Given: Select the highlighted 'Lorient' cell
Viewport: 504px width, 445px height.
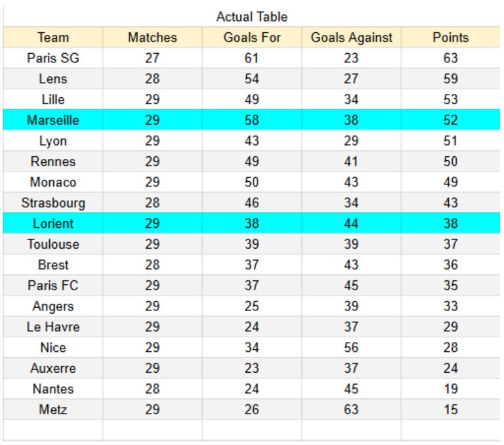Looking at the screenshot, I should tap(53, 224).
